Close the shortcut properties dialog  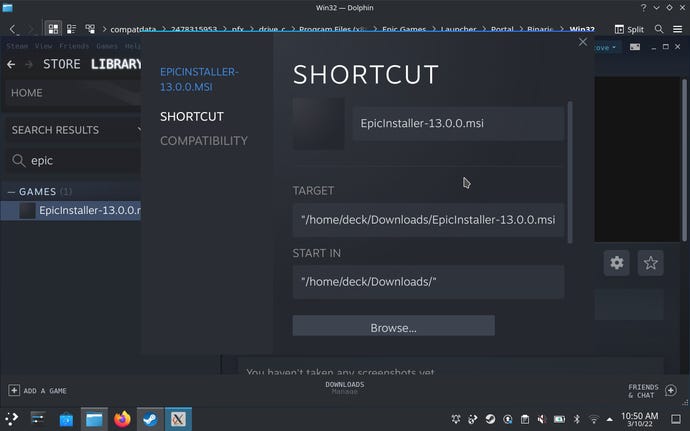click(x=583, y=42)
